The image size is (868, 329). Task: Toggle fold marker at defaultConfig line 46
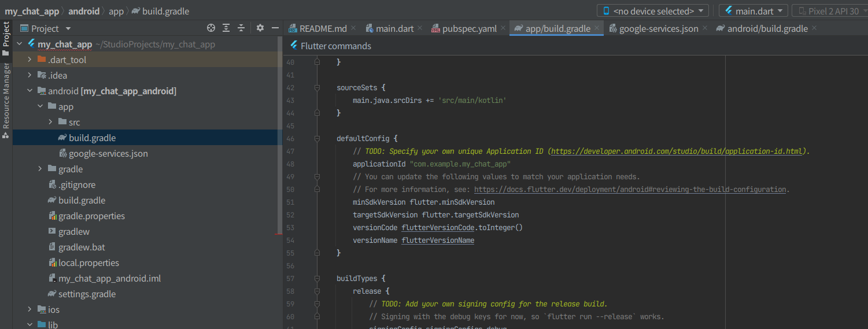point(317,139)
